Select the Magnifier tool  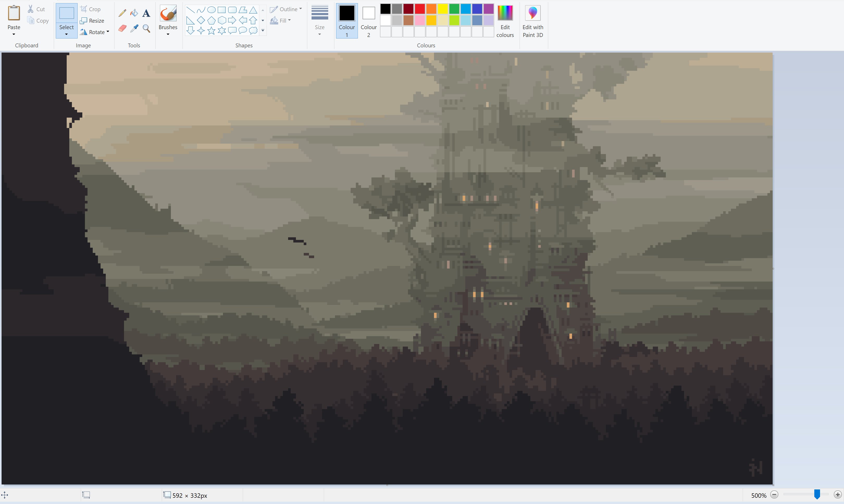[x=146, y=28]
